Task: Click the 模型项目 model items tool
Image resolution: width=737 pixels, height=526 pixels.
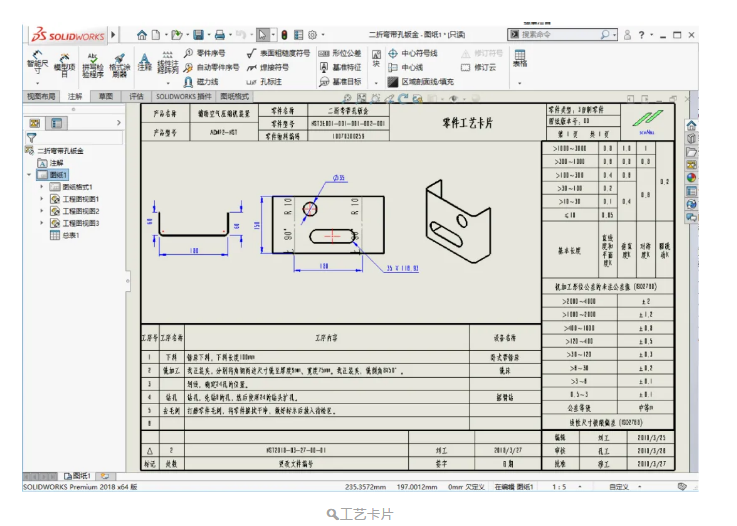Action: [x=64, y=64]
